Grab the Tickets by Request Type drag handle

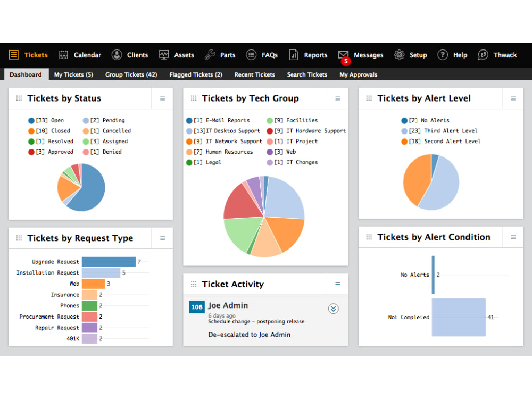click(x=19, y=238)
